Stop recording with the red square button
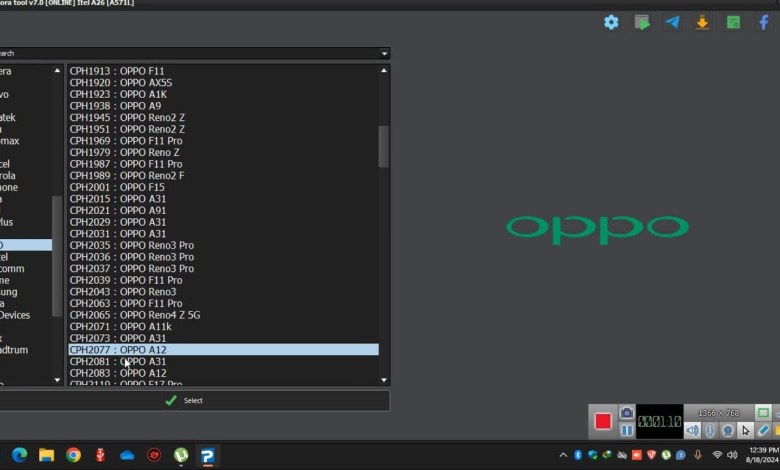Image resolution: width=780 pixels, height=470 pixels. coord(603,421)
